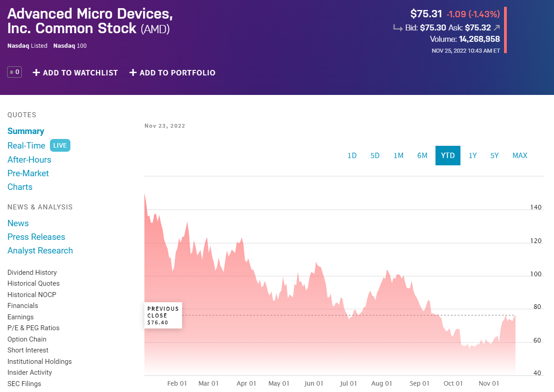Display the 5Y chart range
This screenshot has height=392, width=554.
coord(495,155)
